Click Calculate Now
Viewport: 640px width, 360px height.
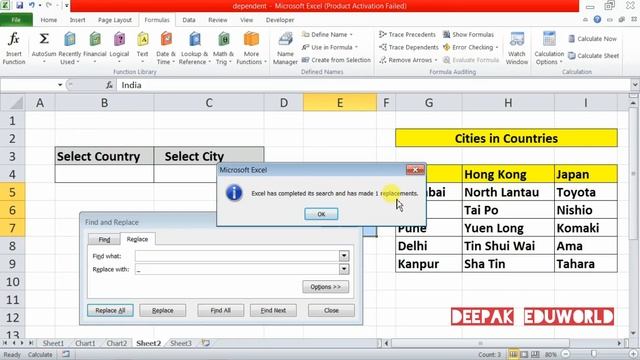(x=593, y=39)
